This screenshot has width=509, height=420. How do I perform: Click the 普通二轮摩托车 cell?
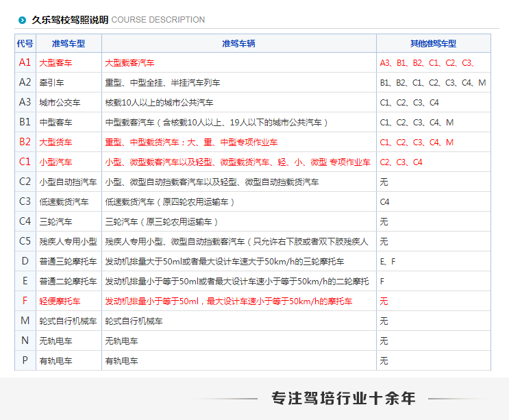[69, 281]
